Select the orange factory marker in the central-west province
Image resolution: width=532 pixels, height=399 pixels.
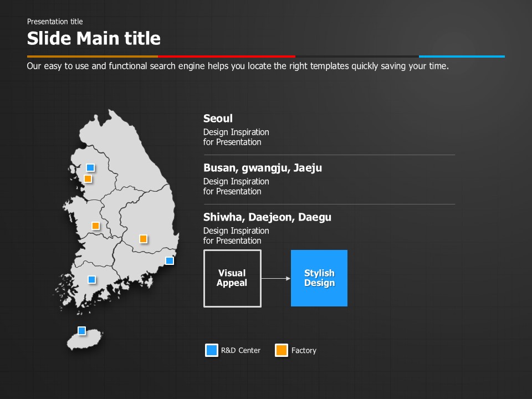[x=95, y=226]
